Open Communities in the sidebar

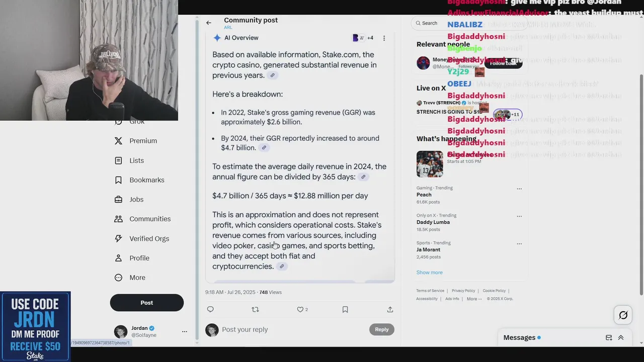pos(143,219)
